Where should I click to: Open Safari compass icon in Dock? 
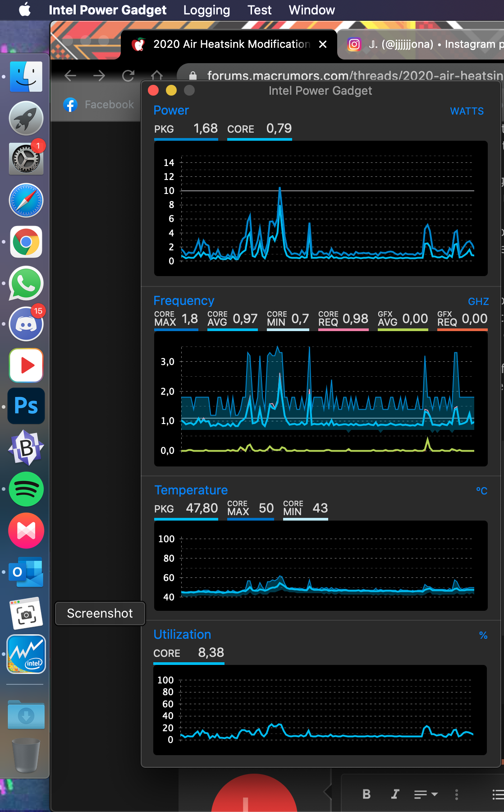click(x=26, y=200)
